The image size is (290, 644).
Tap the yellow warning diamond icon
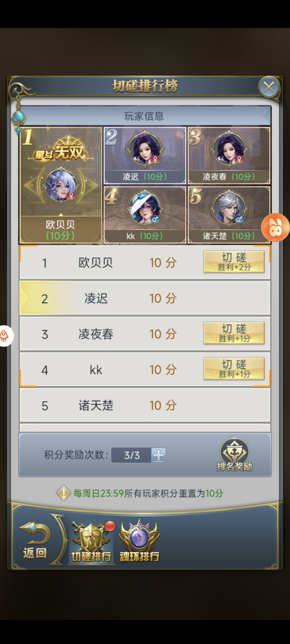click(x=64, y=493)
